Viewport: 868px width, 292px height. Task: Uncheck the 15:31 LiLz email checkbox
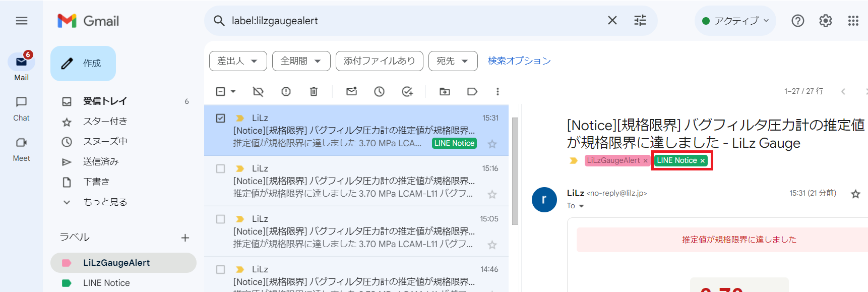point(220,118)
